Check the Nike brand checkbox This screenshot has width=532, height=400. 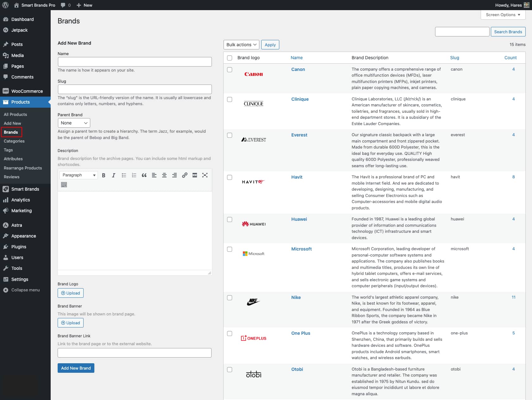click(230, 298)
